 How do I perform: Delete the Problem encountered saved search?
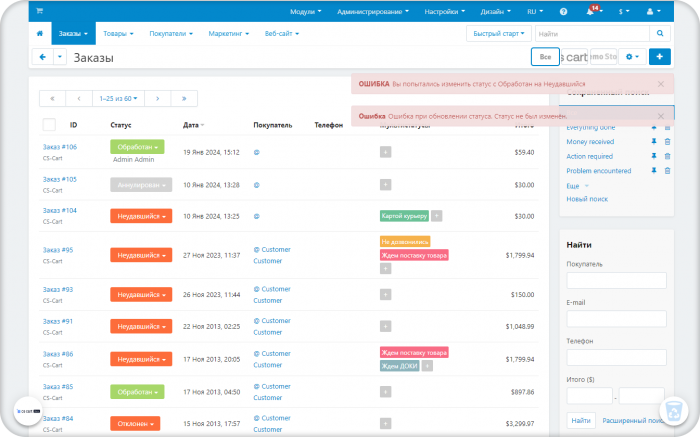coord(667,171)
